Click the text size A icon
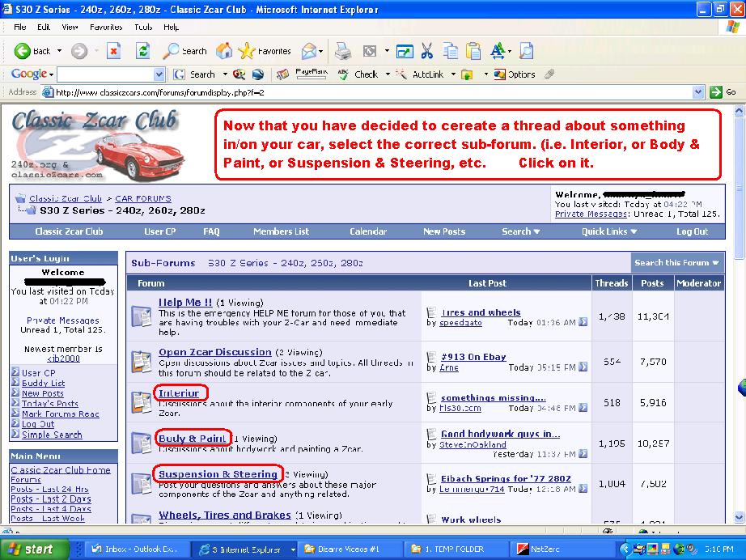Screen dimensions: 746x560 tap(498, 50)
